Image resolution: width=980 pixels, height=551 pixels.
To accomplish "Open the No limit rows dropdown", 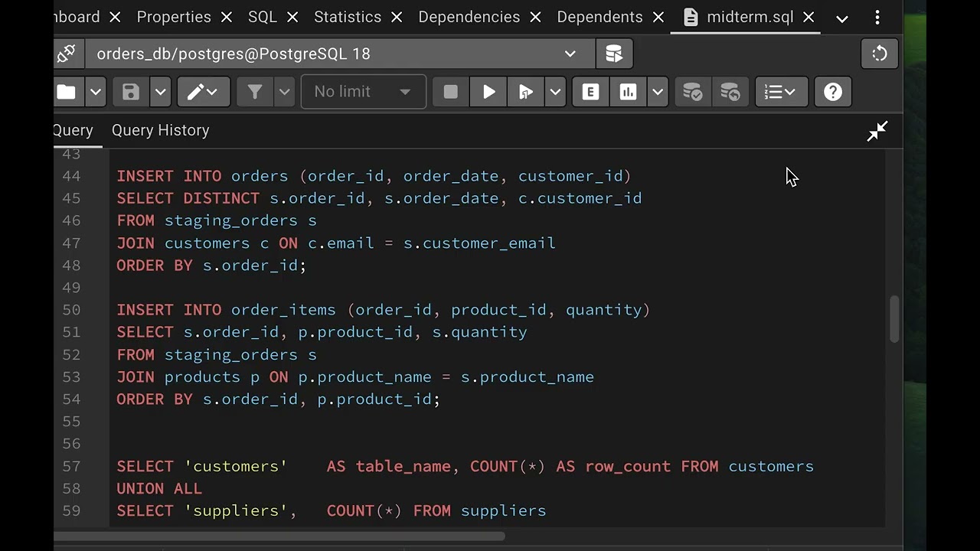I will 364,92.
